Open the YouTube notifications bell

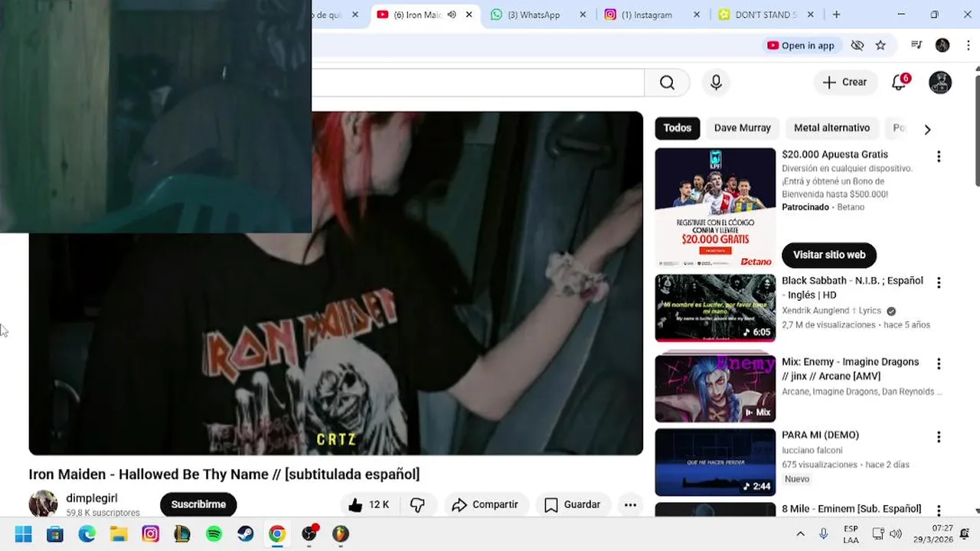click(x=900, y=83)
